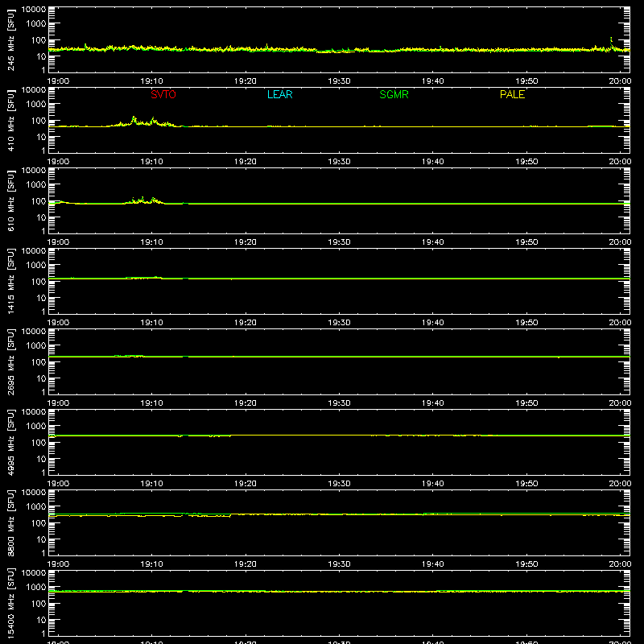Click the 19:10 tick label under 410 MHz plot
644x644 pixels.
point(151,162)
